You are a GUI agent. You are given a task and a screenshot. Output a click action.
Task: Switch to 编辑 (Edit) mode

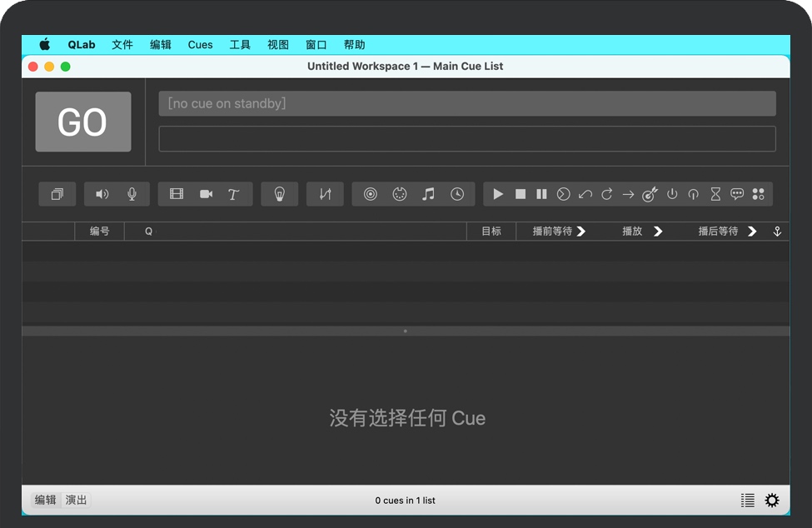[46, 500]
